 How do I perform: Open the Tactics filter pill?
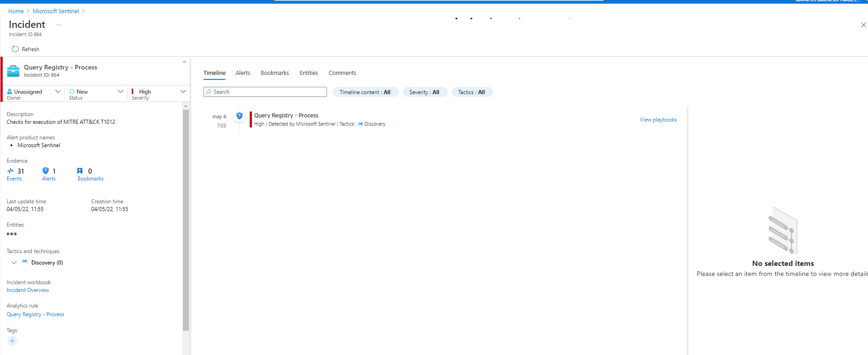[472, 92]
